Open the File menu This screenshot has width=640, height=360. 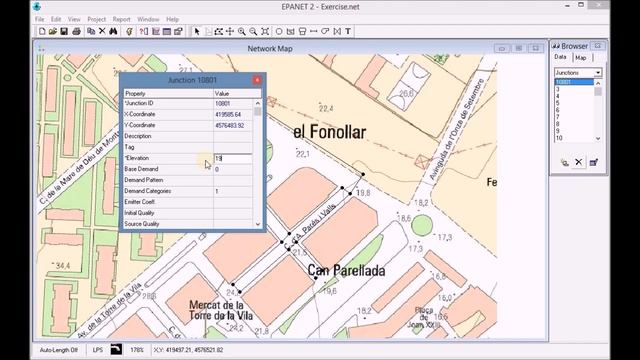click(x=40, y=19)
